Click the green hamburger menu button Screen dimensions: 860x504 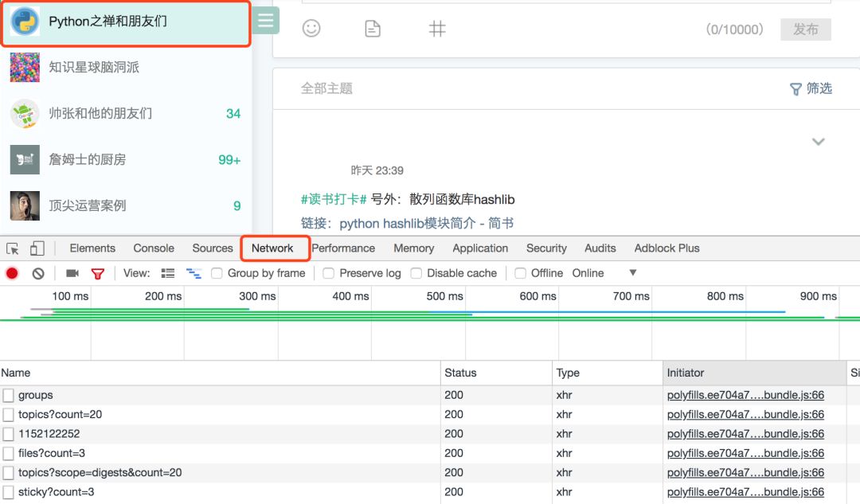[266, 20]
